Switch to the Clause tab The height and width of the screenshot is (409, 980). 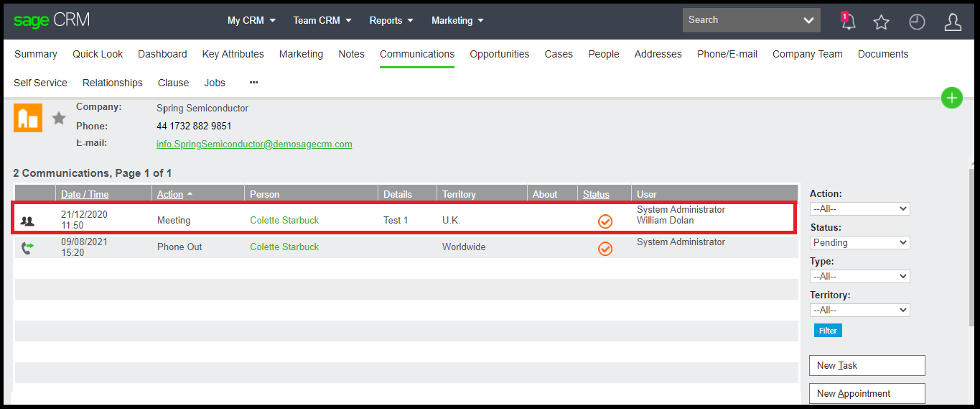(x=173, y=83)
